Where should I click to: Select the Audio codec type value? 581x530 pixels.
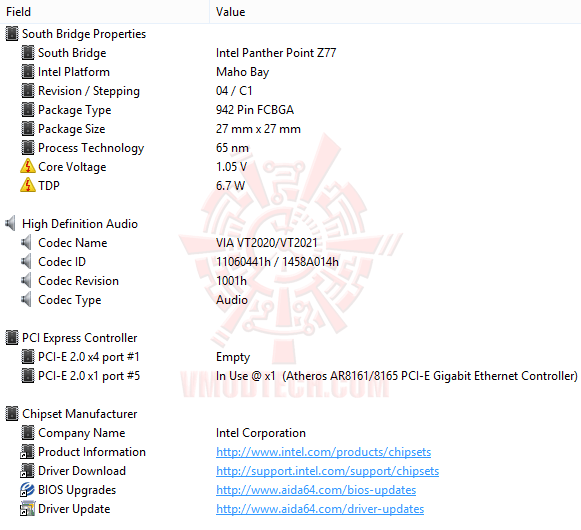point(232,299)
